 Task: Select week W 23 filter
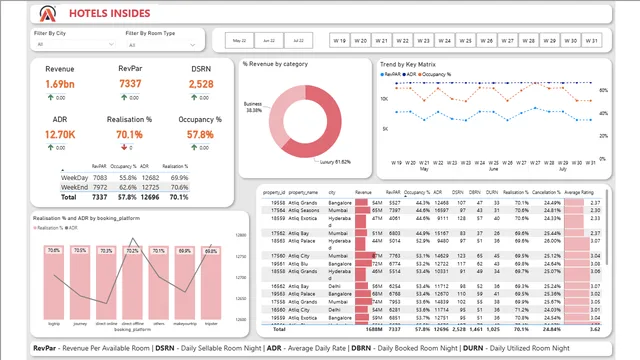click(x=423, y=40)
